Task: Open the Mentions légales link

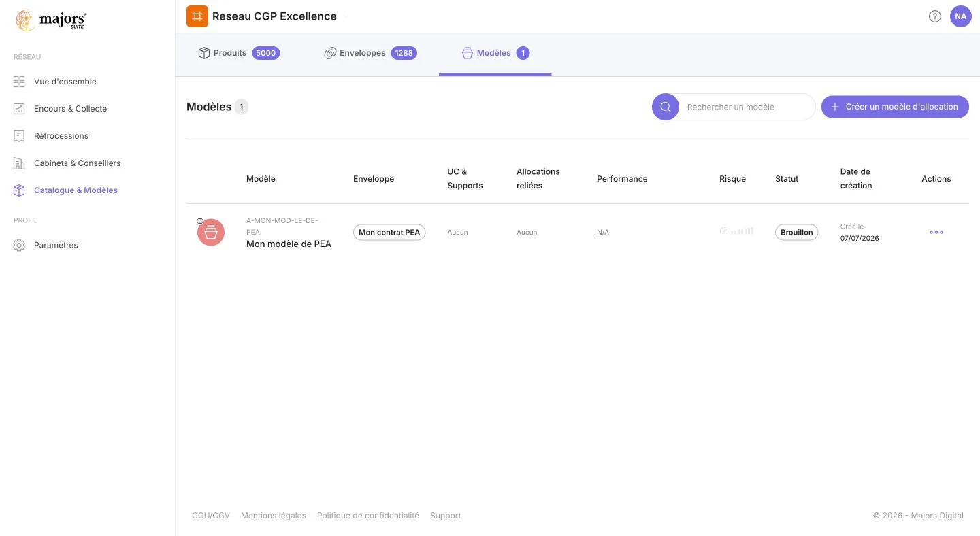Action: point(274,516)
